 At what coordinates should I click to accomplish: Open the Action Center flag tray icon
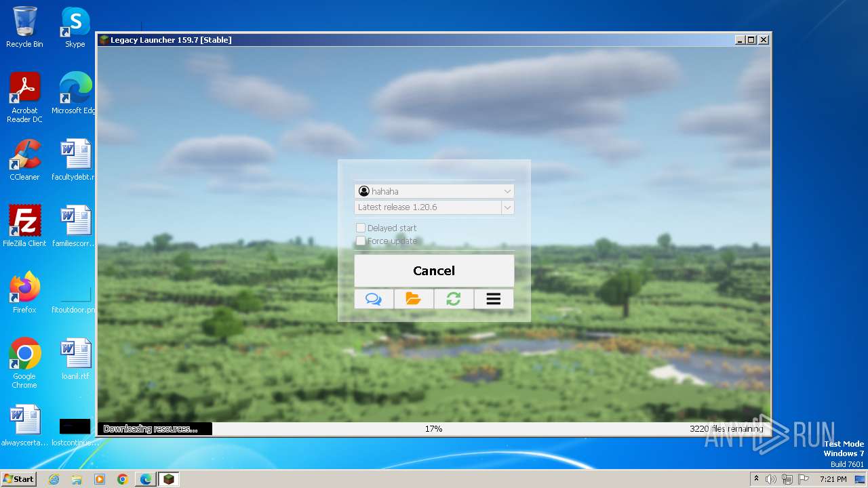(804, 479)
